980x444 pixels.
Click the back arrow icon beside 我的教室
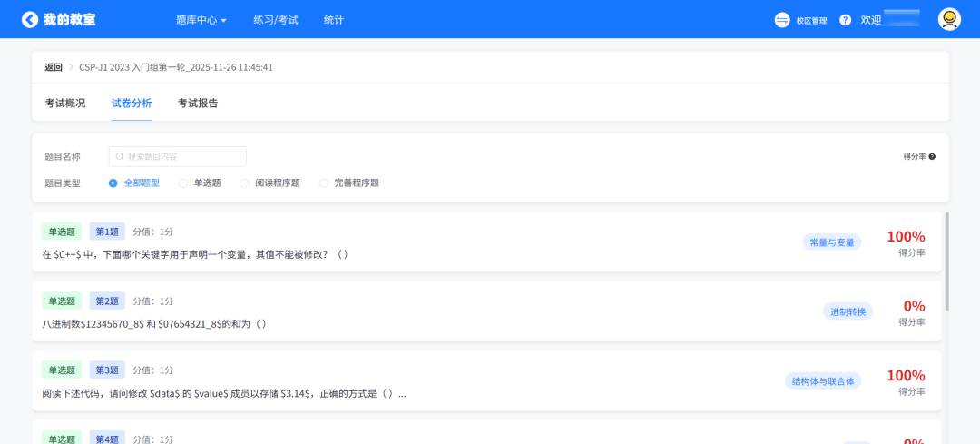click(29, 19)
